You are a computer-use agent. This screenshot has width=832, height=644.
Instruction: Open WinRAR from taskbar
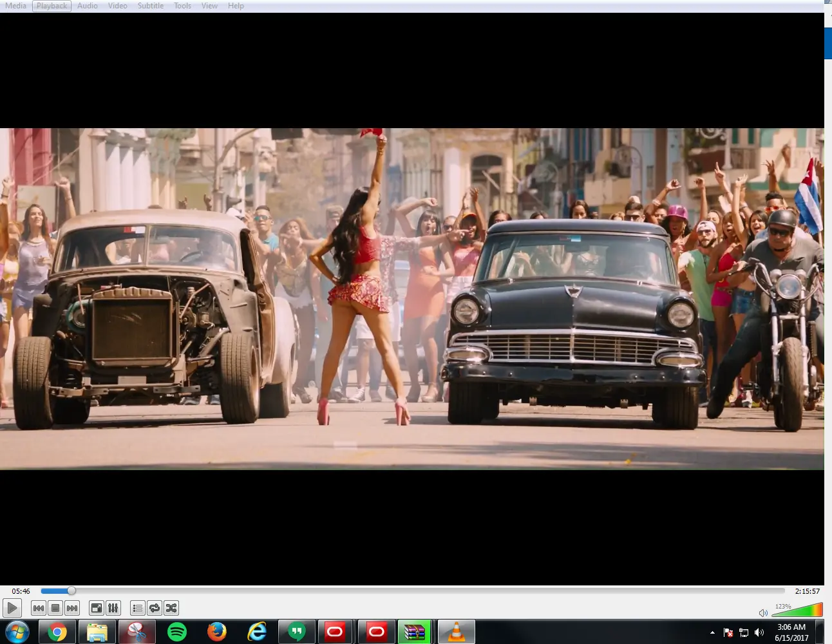[415, 632]
